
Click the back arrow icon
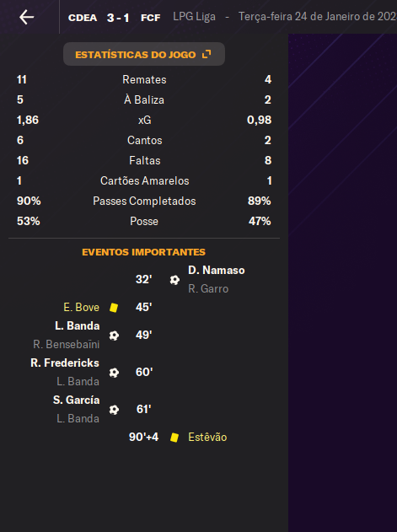26,17
